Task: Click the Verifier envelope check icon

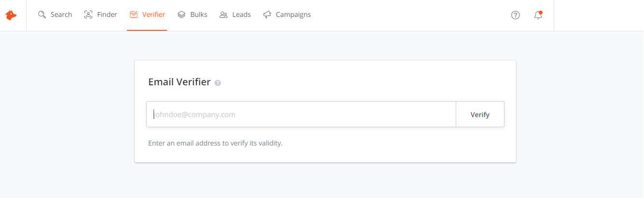Action: coord(134,14)
